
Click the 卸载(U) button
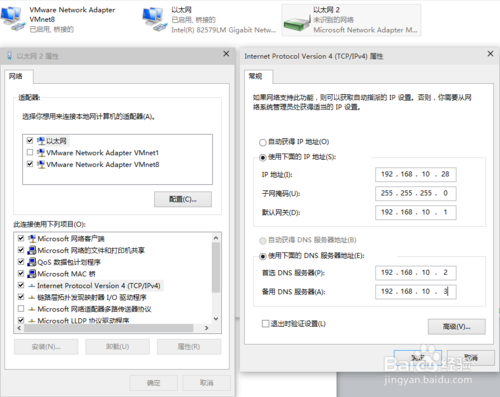pos(117,347)
